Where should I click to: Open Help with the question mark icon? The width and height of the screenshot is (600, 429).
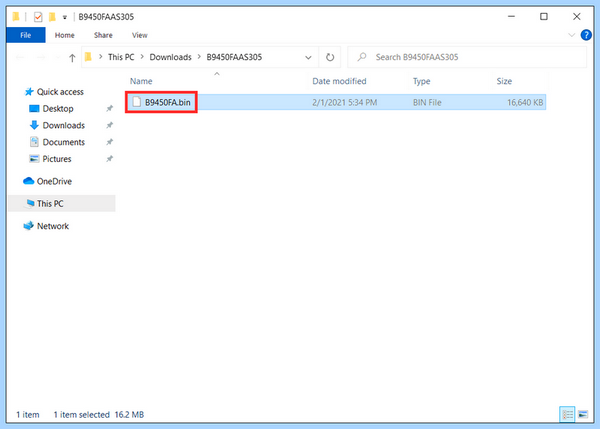[x=586, y=35]
